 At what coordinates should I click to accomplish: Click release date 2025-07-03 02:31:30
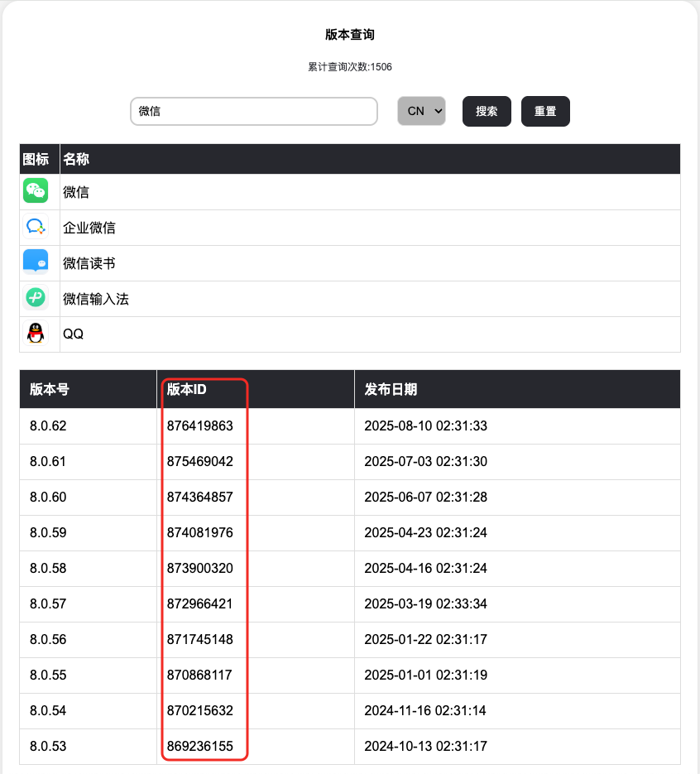(426, 461)
